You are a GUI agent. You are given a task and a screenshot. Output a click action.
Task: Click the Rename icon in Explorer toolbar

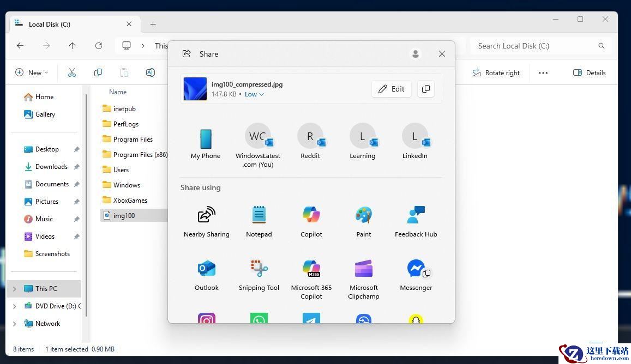pyautogui.click(x=150, y=72)
